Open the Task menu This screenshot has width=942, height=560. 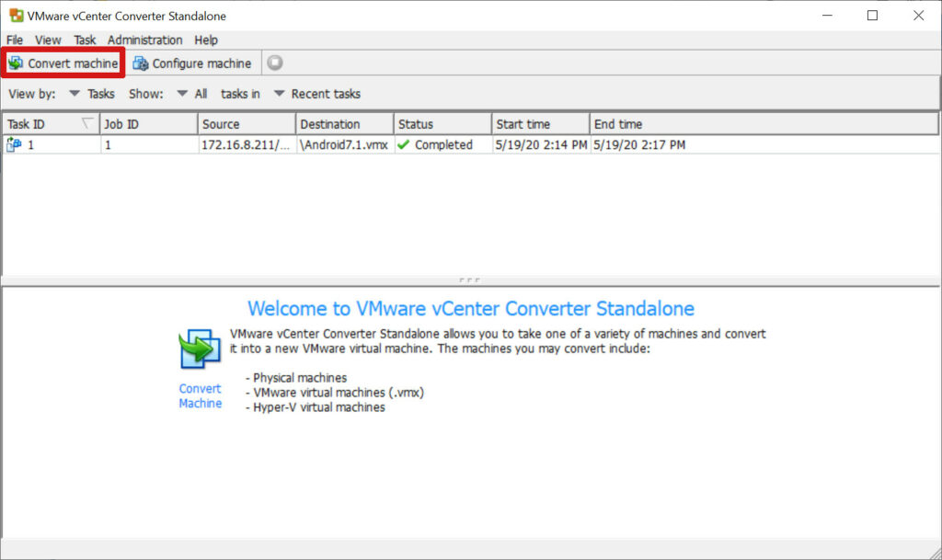tap(85, 40)
